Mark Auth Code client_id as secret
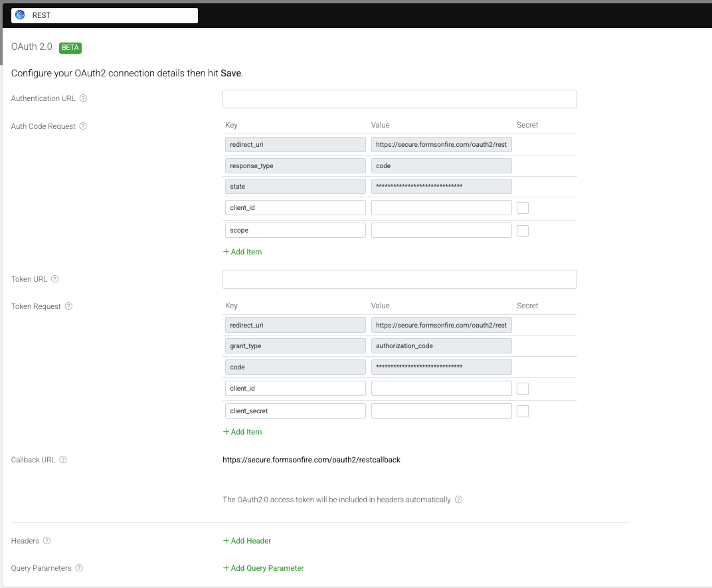 point(523,208)
